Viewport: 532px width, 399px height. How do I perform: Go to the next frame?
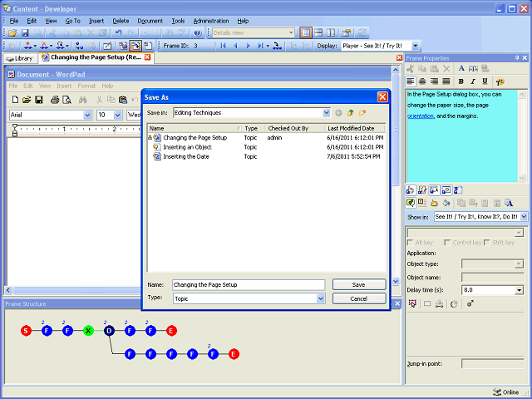coord(248,46)
